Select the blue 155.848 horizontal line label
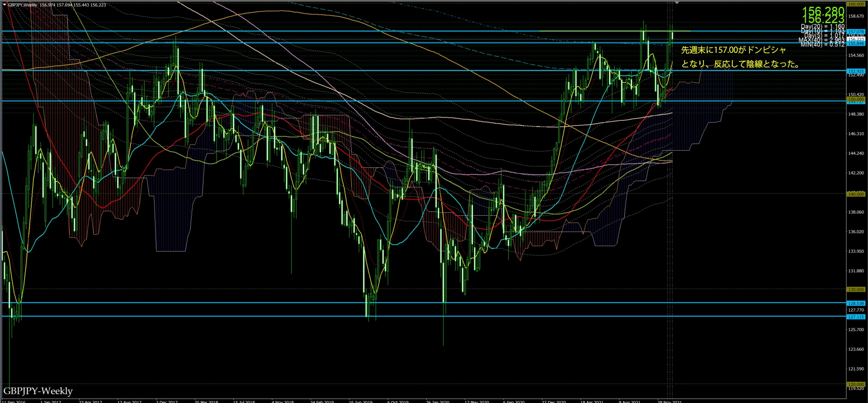 [x=856, y=44]
